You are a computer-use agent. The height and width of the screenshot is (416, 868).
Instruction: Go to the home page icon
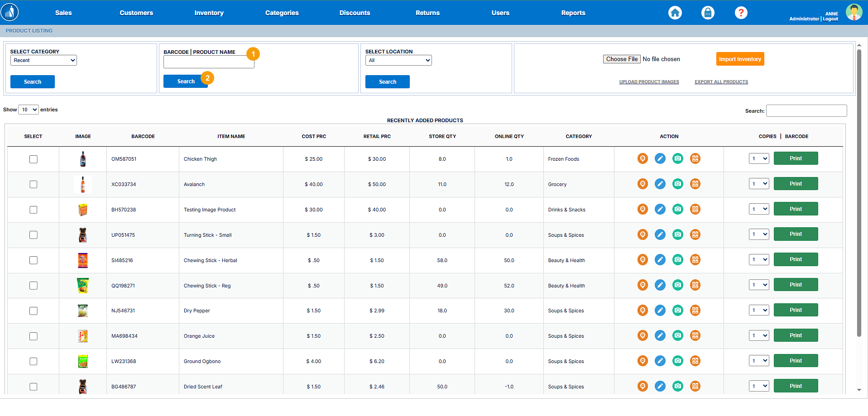[675, 13]
